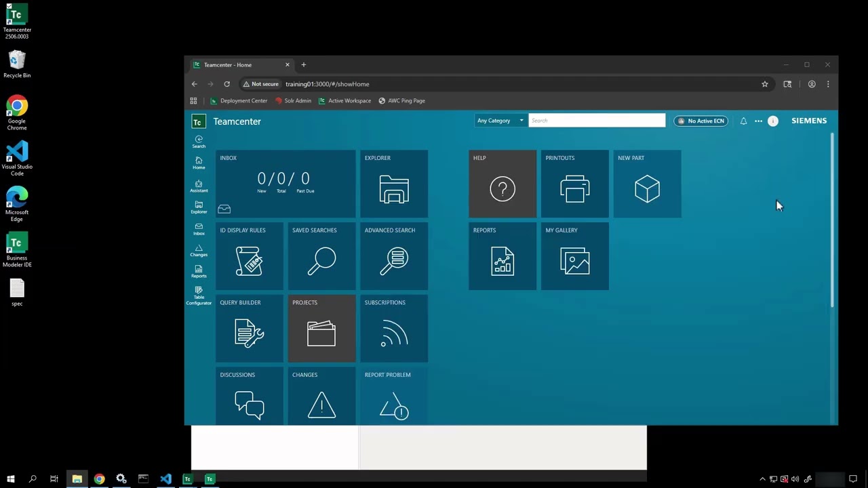Open the Reports tile
This screenshot has height=488, width=868.
502,256
